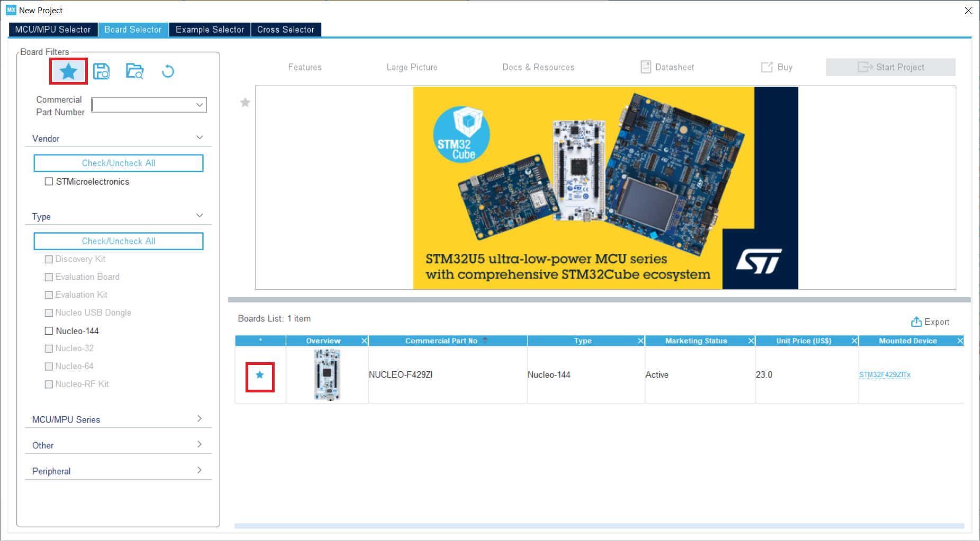Click the STM32U5 banner image
The image size is (980, 541).
(x=605, y=188)
